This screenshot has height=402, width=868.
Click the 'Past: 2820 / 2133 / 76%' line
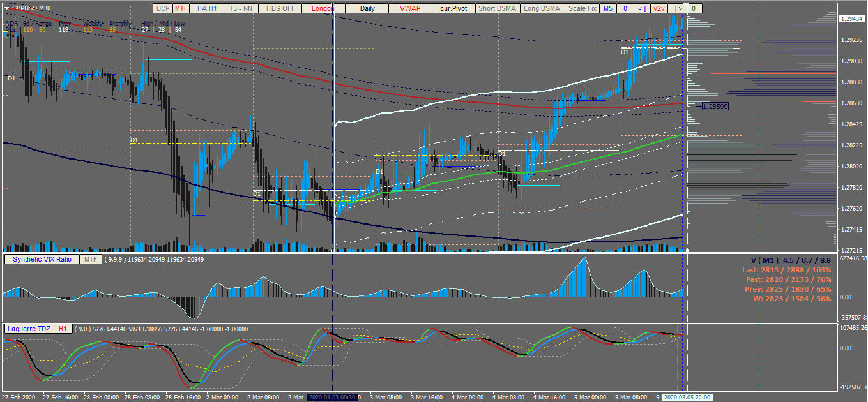[789, 279]
